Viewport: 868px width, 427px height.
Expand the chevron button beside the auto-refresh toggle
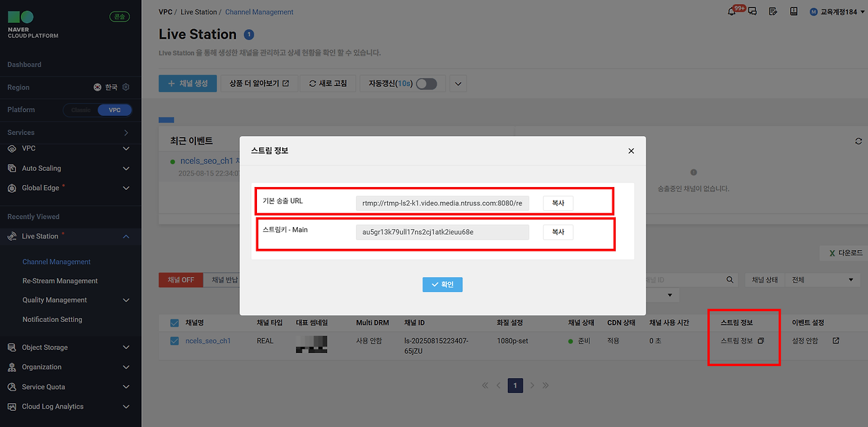[457, 83]
